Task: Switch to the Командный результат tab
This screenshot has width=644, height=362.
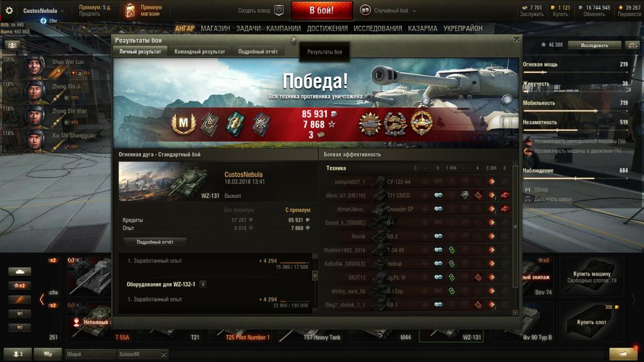Action: (200, 51)
